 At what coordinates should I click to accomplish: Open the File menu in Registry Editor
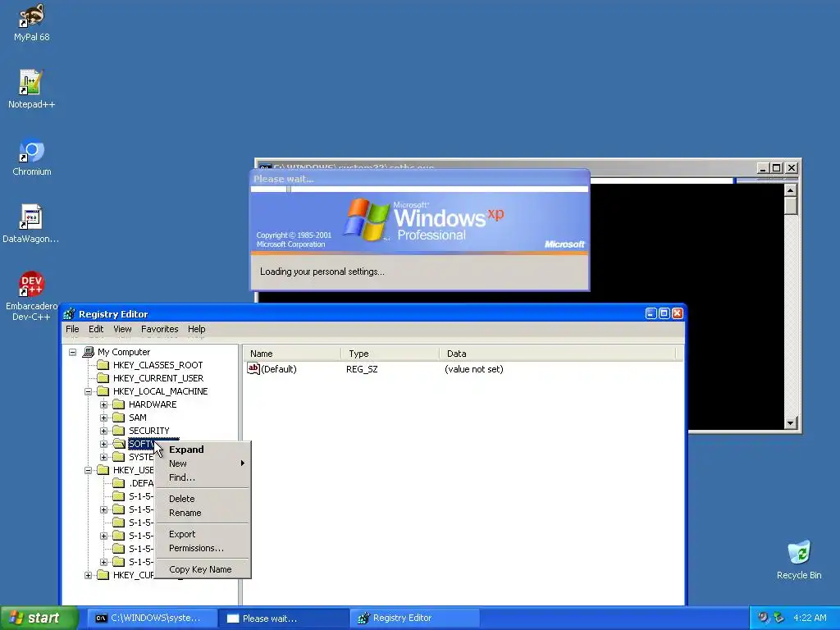[x=72, y=329]
